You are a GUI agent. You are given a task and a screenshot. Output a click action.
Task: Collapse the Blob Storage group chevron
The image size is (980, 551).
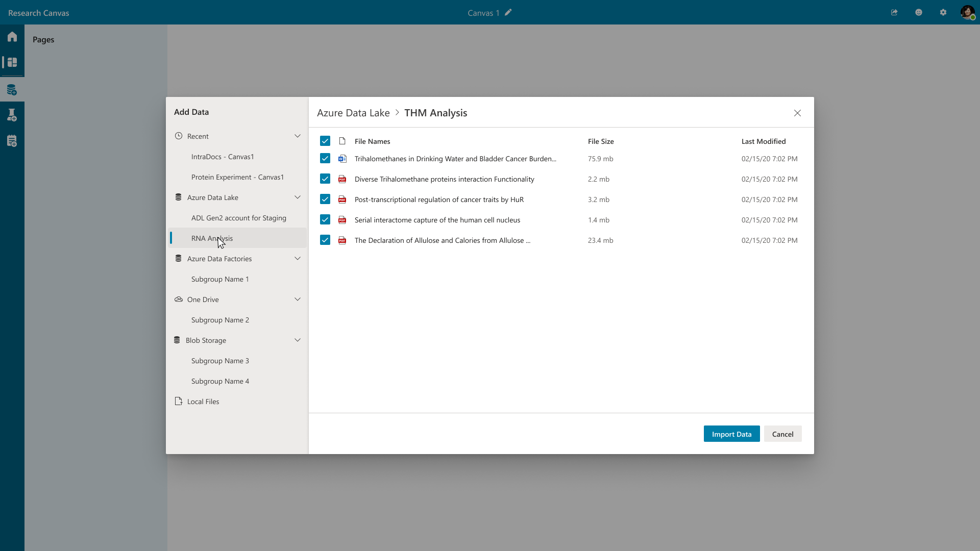pyautogui.click(x=298, y=340)
